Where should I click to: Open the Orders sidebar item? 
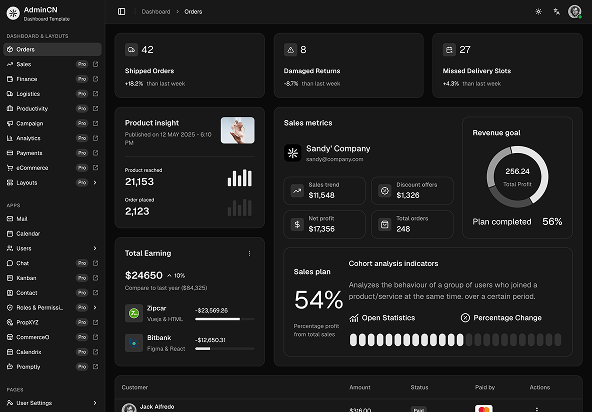click(52, 49)
